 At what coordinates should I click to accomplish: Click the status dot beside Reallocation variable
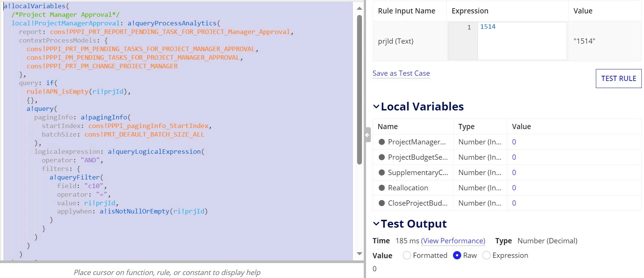(382, 188)
